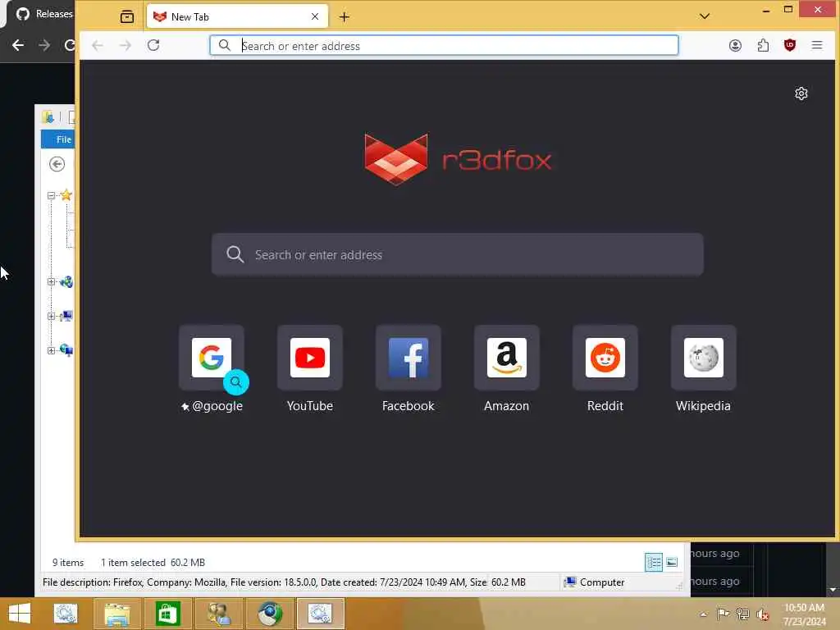Select the Favorites star in Explorer
Viewport: 840px width, 630px height.
66,195
